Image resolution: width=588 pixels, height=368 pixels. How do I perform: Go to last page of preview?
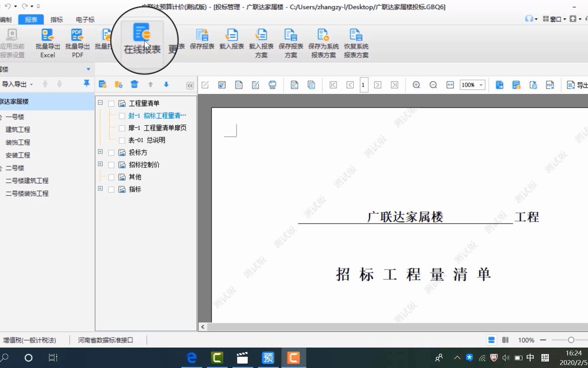pos(394,85)
